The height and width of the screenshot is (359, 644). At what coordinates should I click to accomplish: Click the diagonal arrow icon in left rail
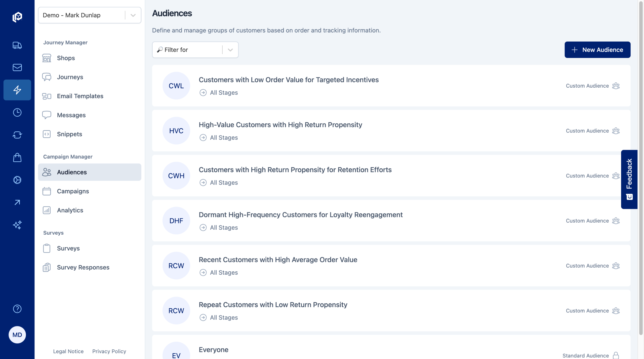point(17,202)
